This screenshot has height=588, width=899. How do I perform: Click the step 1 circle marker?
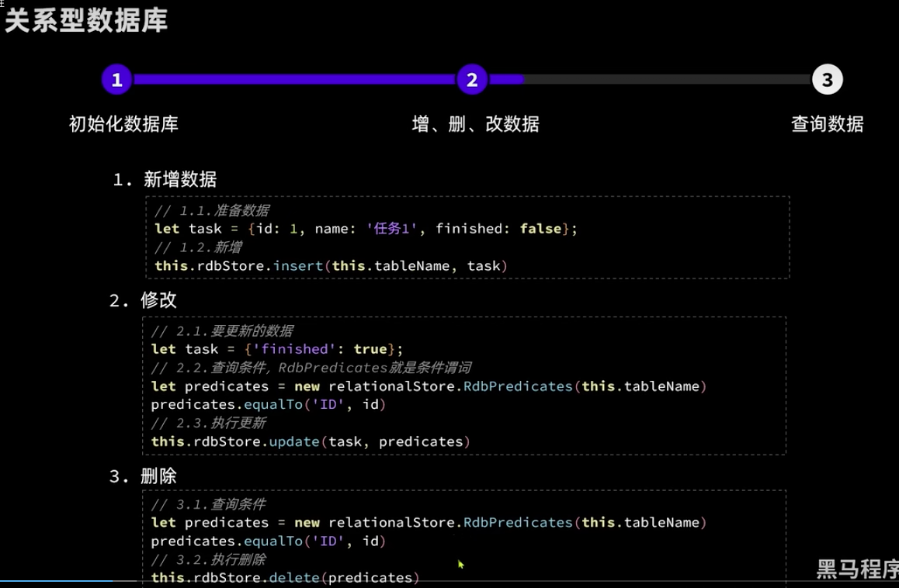[x=116, y=80]
